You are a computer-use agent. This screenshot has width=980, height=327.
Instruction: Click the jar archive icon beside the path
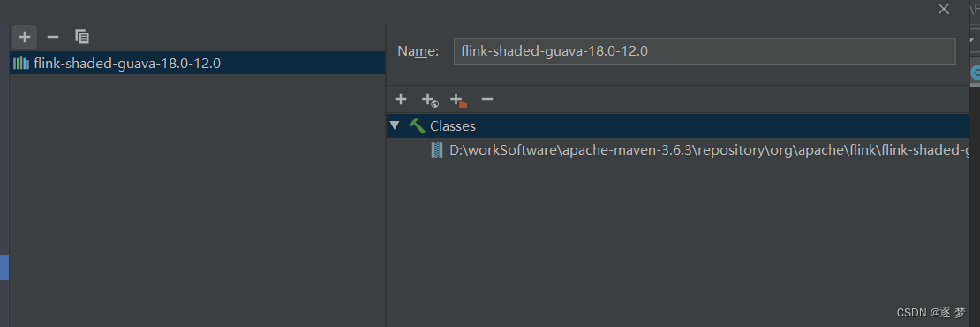(x=437, y=150)
